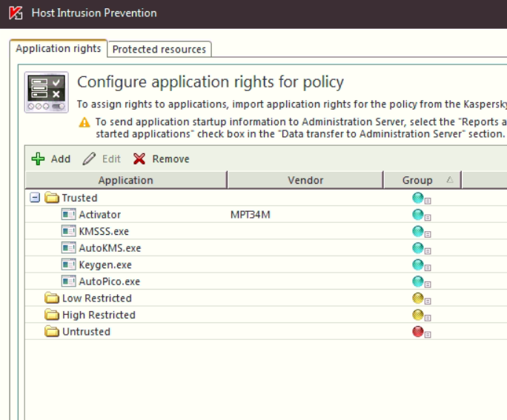Click the Kaspersky logo in title bar
This screenshot has height=420, width=507.
14,13
